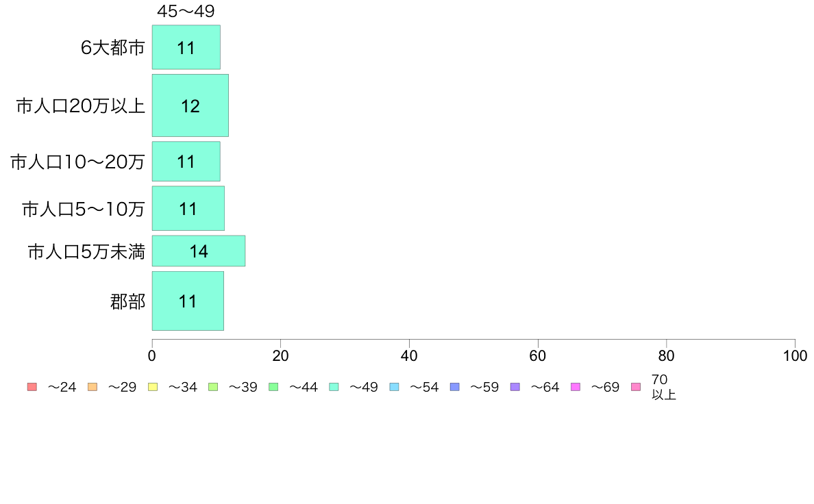Select the 6大都市 bar
Viewport: 814px width, 504px height.
(186, 47)
